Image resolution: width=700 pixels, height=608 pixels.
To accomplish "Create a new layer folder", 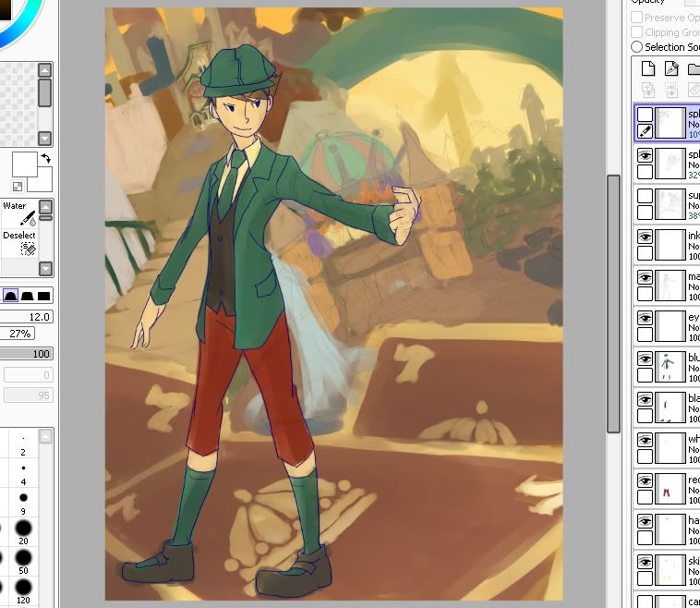I will [694, 68].
